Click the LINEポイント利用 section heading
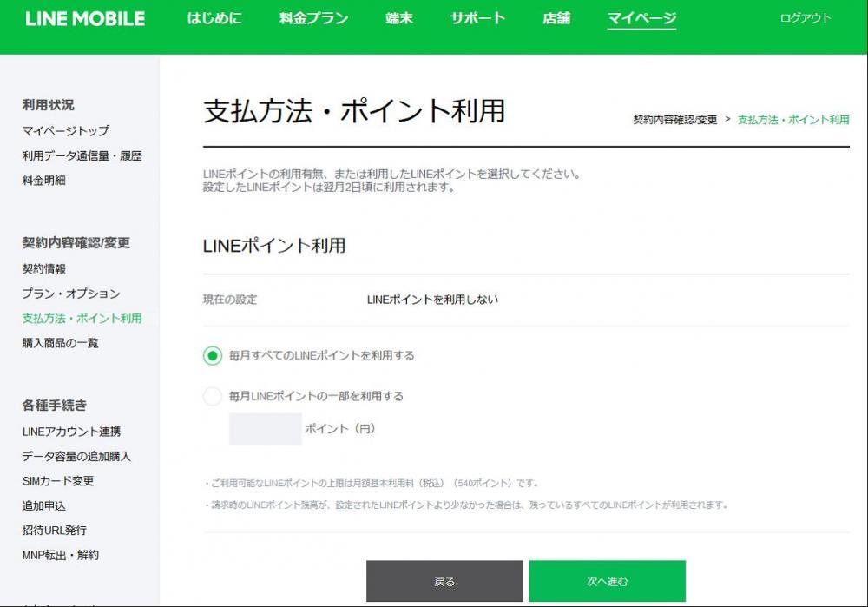 274,246
